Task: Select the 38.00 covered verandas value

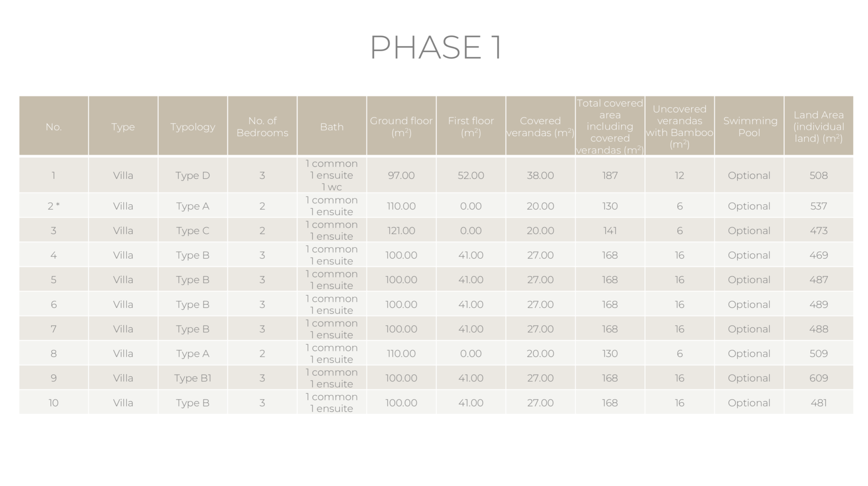Action: (540, 175)
